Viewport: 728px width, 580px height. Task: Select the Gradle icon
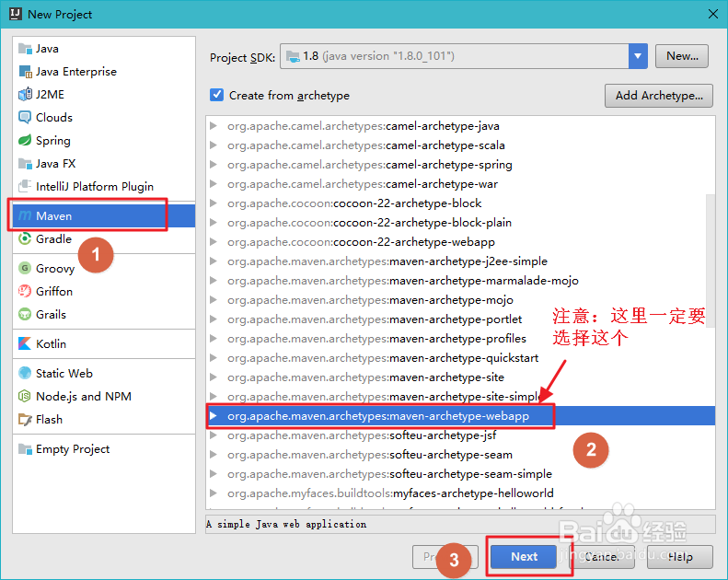pos(25,238)
